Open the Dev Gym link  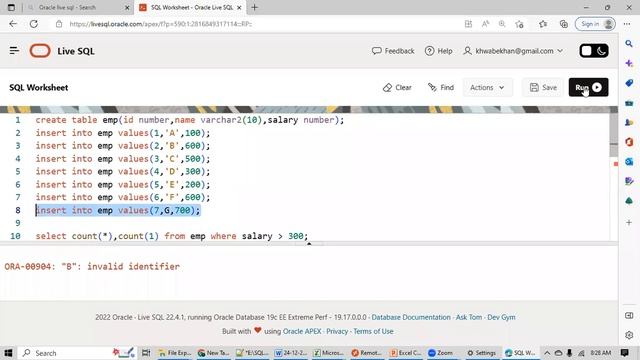pos(501,317)
